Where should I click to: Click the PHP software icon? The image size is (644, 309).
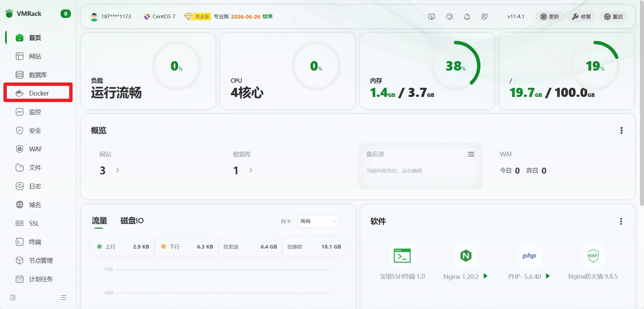click(x=529, y=256)
